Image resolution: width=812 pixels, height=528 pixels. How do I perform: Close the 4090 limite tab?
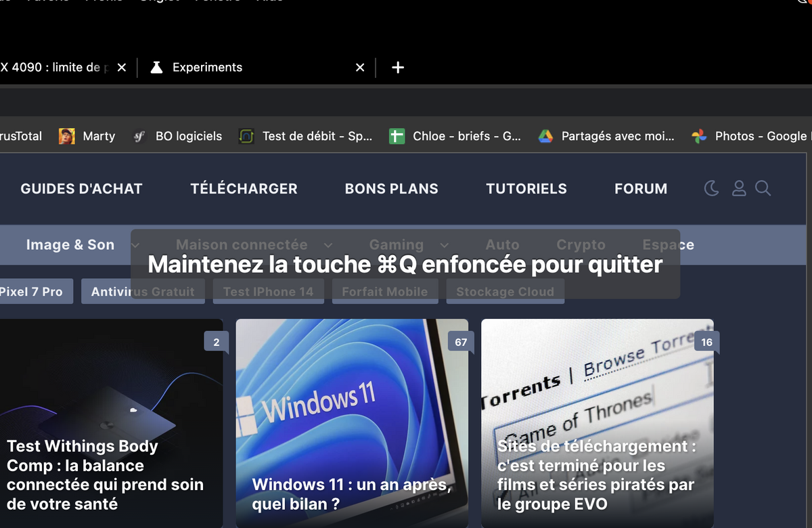tap(121, 67)
